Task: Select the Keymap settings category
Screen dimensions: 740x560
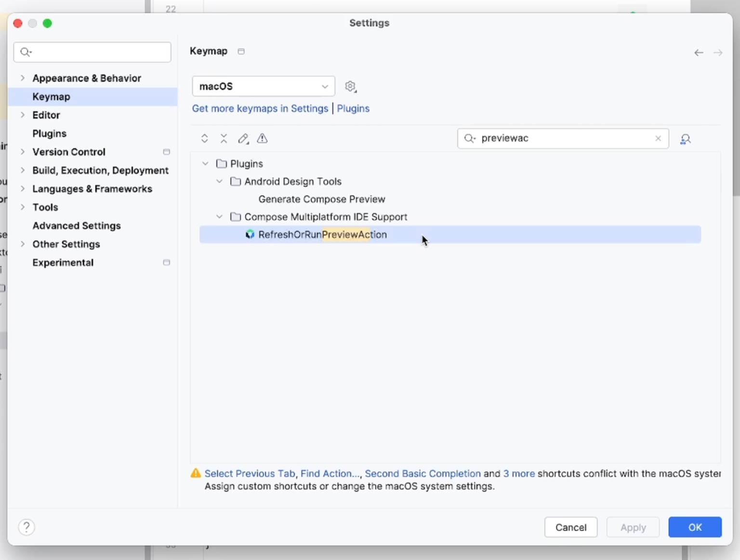Action: tap(51, 96)
